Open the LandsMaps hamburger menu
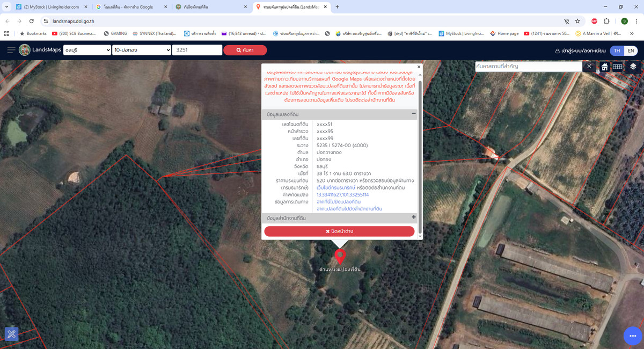This screenshot has width=644, height=349. coord(11,50)
